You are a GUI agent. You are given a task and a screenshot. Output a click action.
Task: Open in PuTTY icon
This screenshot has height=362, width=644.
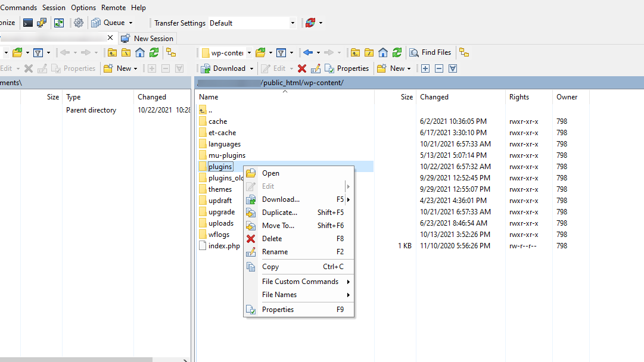click(x=42, y=23)
